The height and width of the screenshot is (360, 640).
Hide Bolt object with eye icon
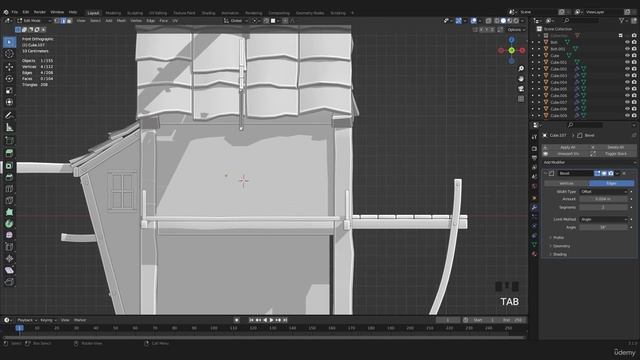(x=627, y=42)
